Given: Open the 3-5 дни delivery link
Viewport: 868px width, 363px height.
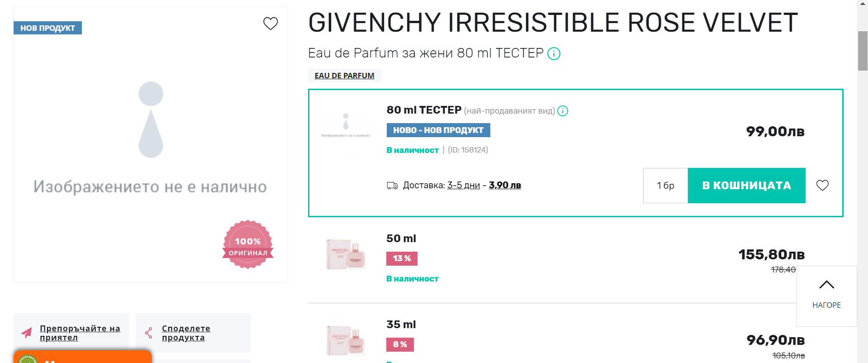Looking at the screenshot, I should pos(463,185).
